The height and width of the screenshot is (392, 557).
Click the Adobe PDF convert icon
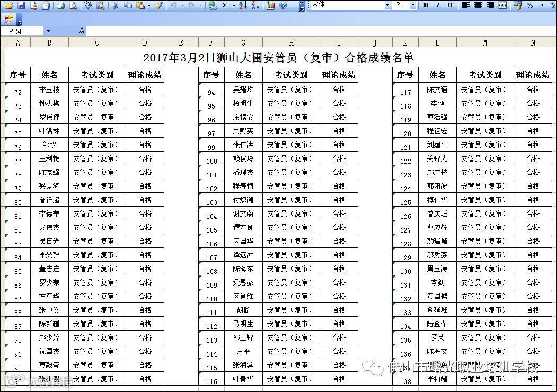[9, 19]
